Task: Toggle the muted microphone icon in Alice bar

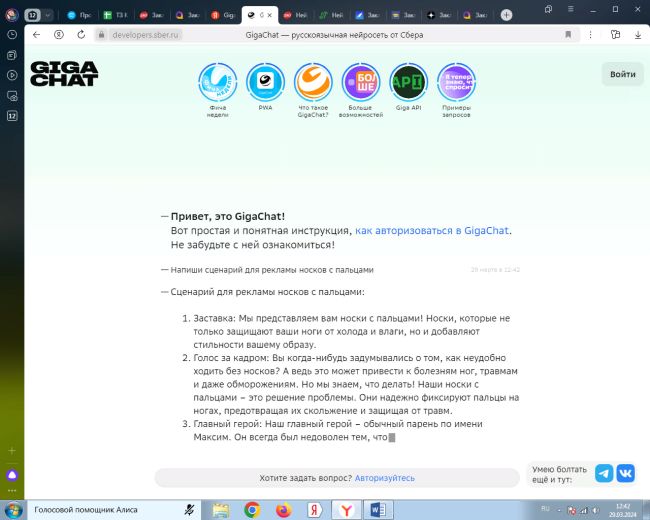Action: coord(189,510)
